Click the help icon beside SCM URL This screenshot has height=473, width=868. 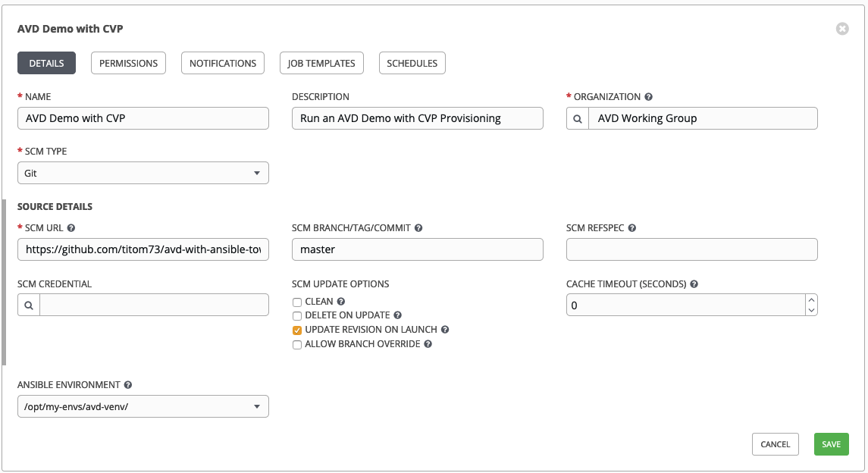(x=71, y=227)
